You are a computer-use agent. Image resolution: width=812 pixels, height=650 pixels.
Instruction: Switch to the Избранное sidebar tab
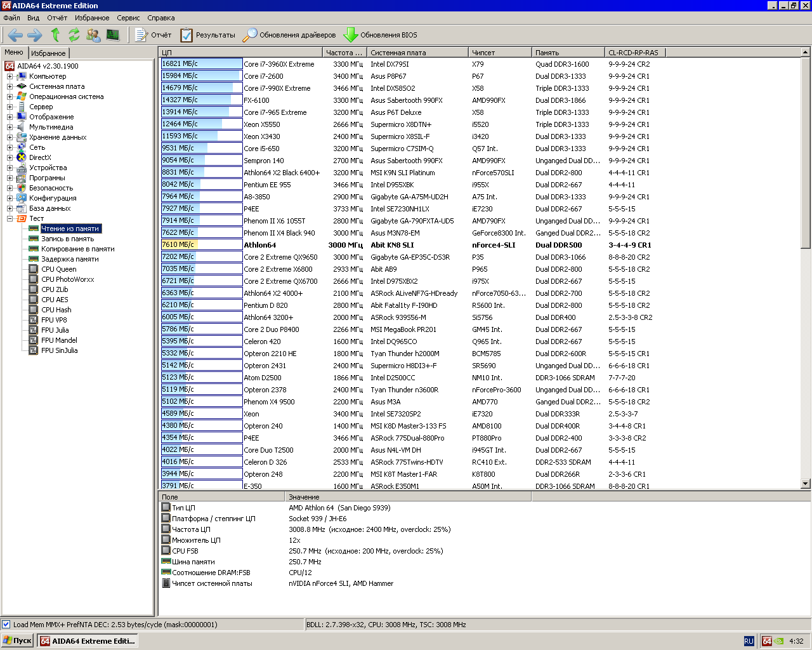48,53
